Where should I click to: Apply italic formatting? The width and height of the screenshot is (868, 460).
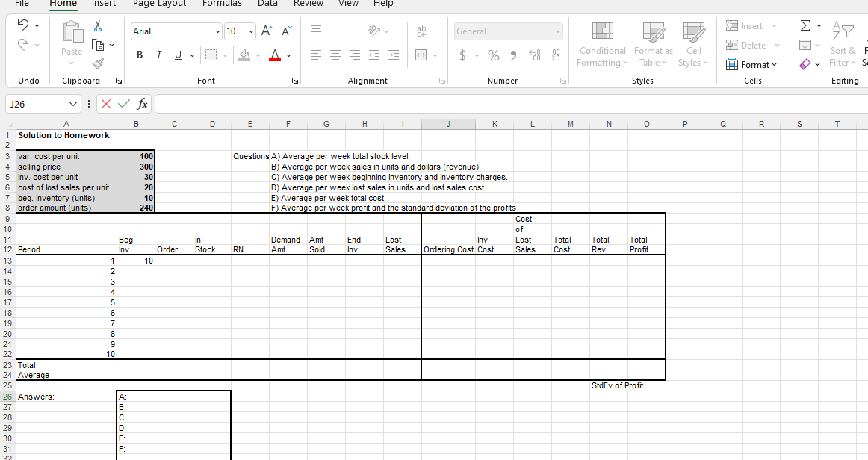point(158,55)
